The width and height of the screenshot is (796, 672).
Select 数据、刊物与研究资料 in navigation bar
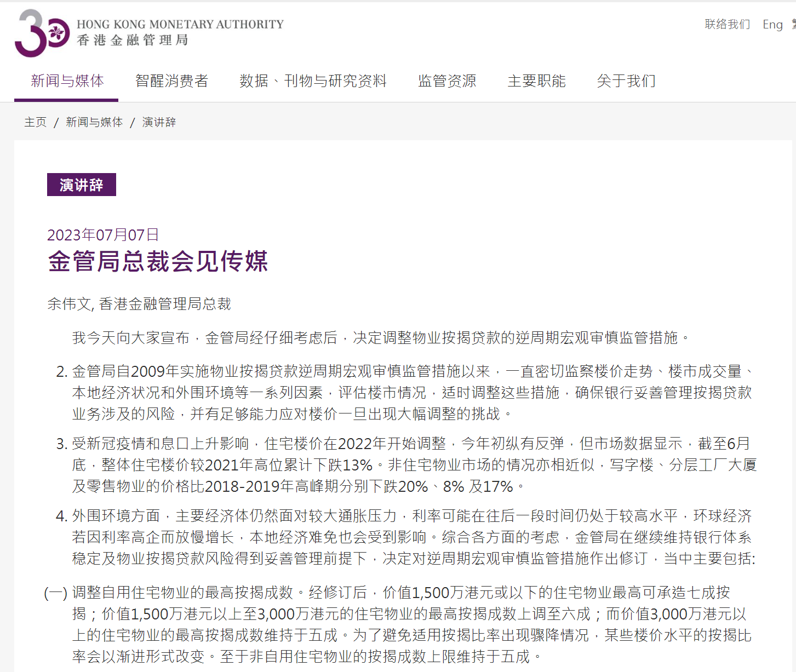[313, 81]
